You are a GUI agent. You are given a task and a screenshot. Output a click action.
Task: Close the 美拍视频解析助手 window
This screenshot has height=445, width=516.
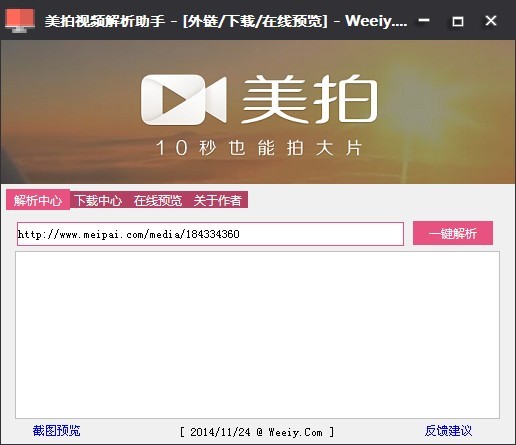pos(491,21)
